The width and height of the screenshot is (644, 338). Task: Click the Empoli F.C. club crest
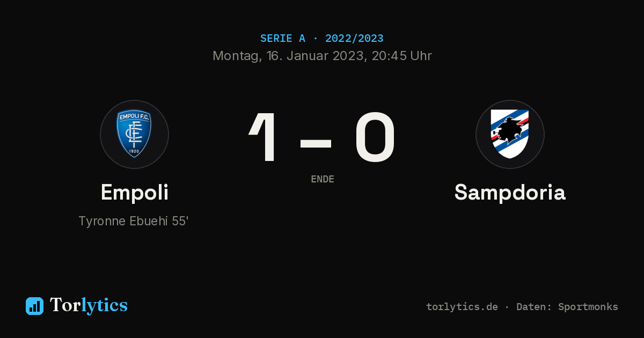[x=134, y=134]
